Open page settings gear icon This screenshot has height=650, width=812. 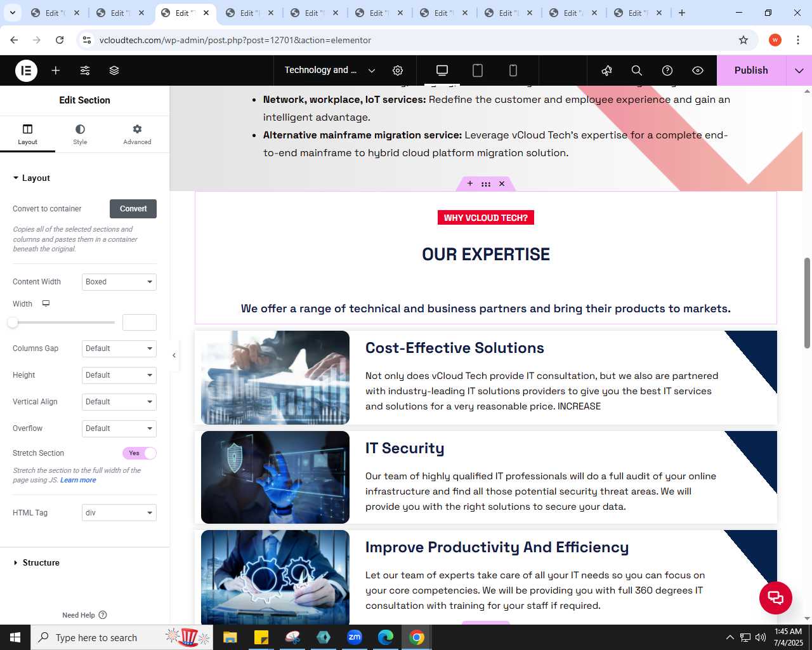(x=398, y=70)
